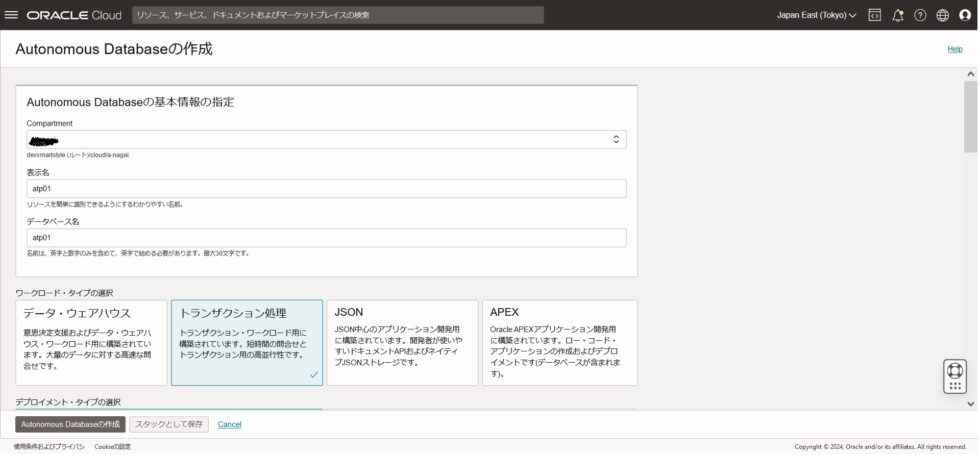Open the user profile avatar menu
The height and width of the screenshot is (455, 980).
[965, 15]
